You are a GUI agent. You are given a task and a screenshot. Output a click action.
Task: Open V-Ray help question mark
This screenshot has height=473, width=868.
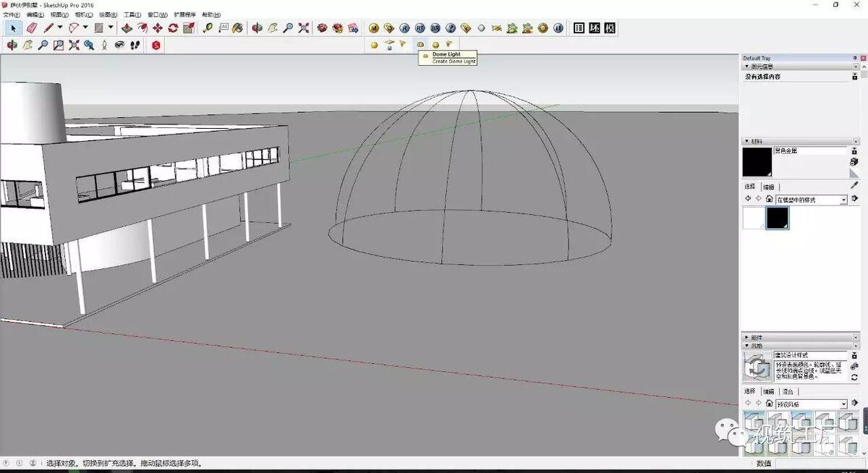click(x=451, y=28)
